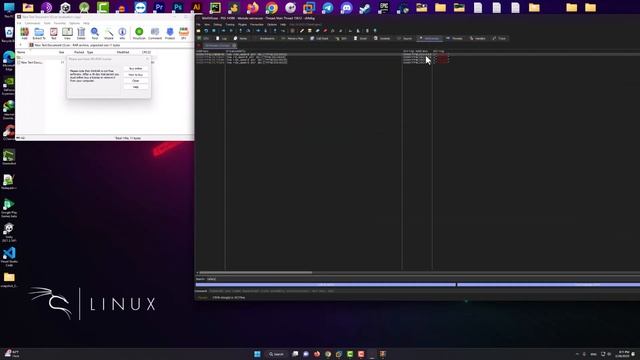Click Buy online in WinRAR dialog
640x360 pixels.
click(136, 69)
